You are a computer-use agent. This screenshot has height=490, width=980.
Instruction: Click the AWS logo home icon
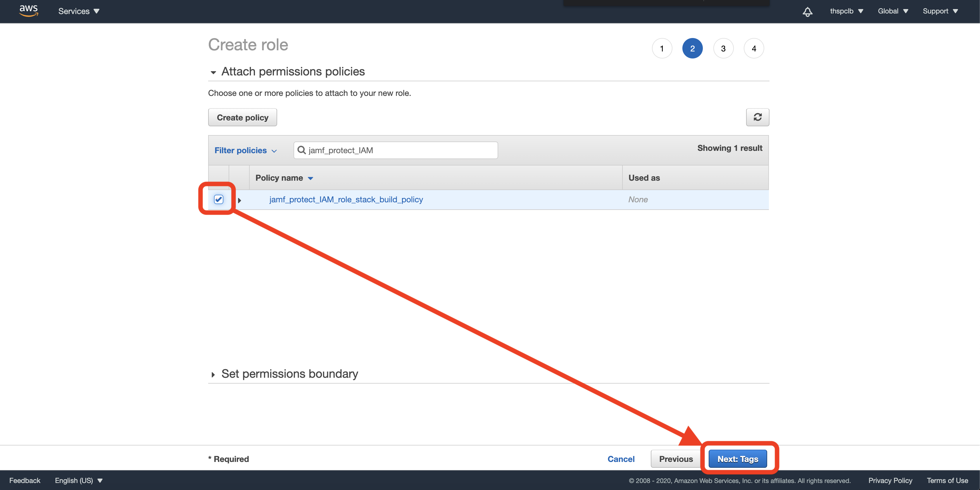coord(29,11)
